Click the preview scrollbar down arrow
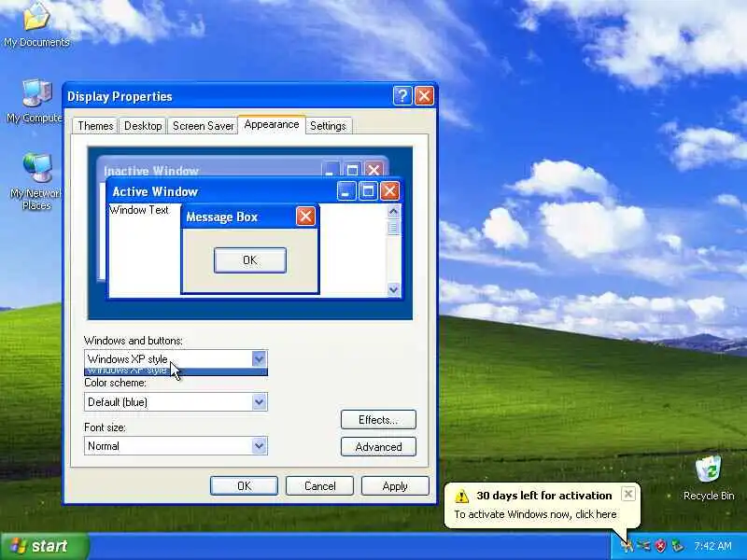 coord(393,289)
